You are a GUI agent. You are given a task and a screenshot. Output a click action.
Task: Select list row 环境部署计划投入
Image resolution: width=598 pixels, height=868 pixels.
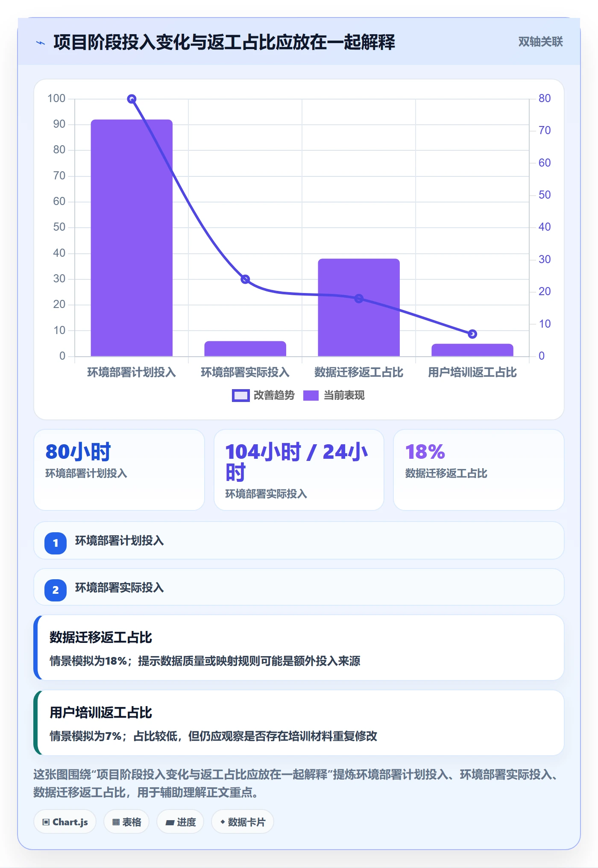[299, 541]
